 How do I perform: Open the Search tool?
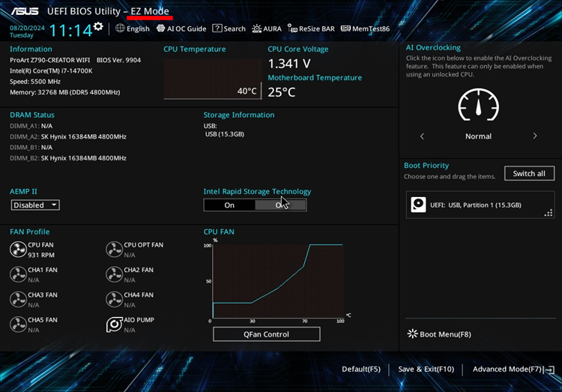pos(229,28)
